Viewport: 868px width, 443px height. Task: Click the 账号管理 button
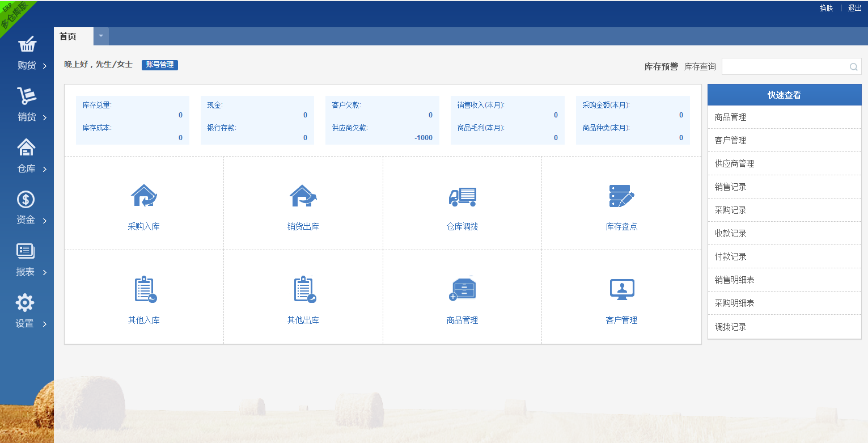tap(159, 65)
